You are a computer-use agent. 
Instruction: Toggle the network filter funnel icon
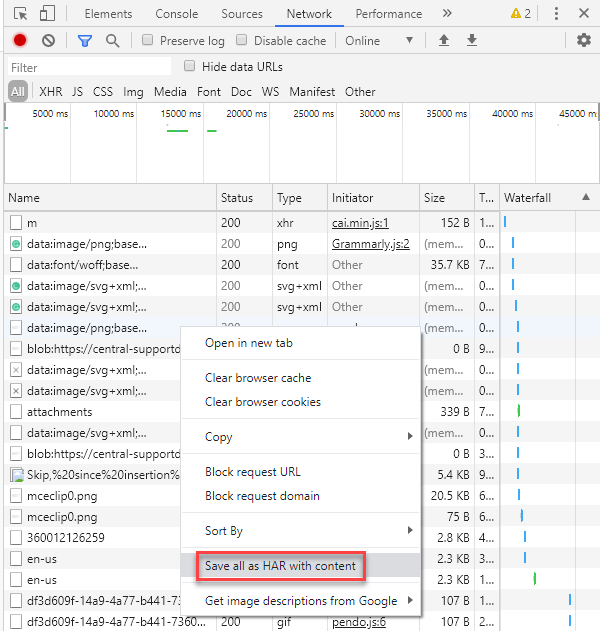click(x=85, y=41)
